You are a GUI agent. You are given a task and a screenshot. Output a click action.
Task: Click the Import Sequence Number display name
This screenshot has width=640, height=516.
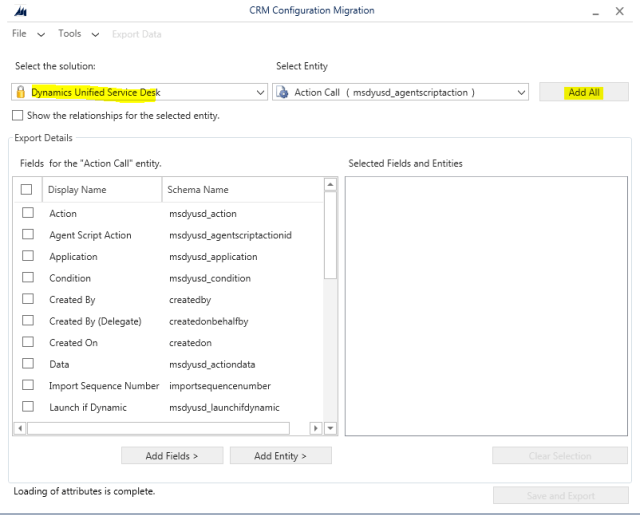[x=104, y=386]
